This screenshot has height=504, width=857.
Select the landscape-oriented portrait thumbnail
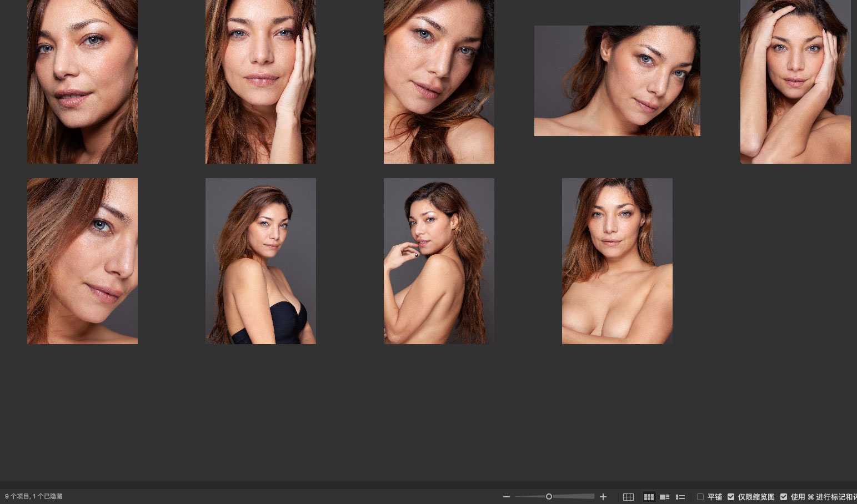[617, 80]
